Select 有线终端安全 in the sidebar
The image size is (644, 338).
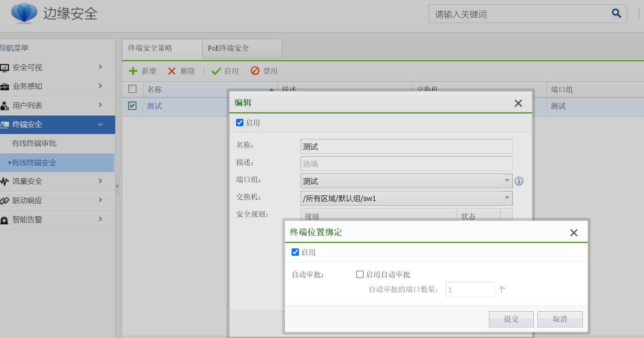[57, 162]
